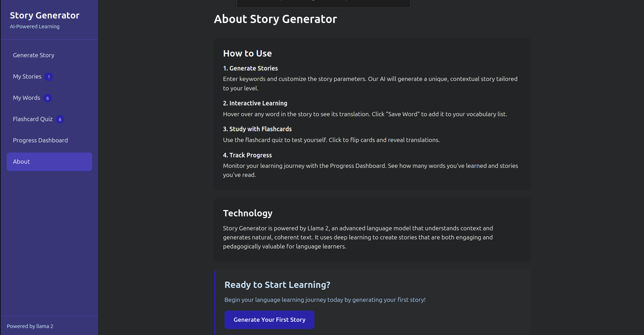Select the highlighted About sidebar item

click(49, 162)
